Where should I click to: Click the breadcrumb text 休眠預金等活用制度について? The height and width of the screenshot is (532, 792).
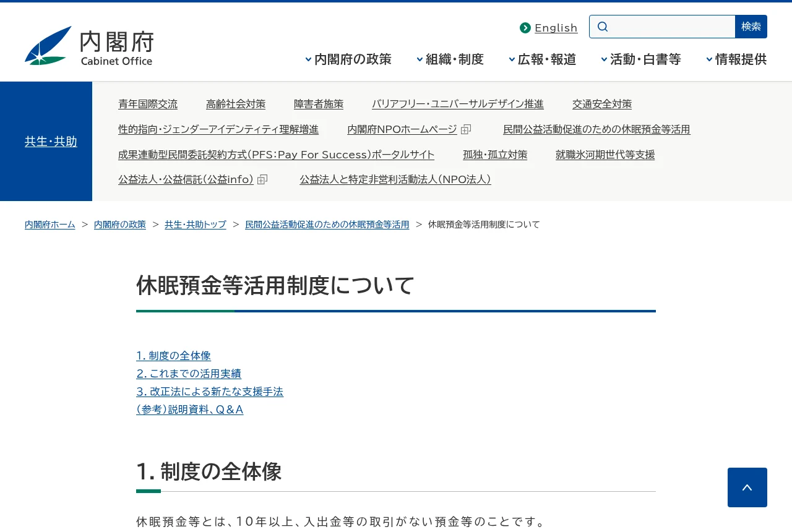(x=484, y=225)
